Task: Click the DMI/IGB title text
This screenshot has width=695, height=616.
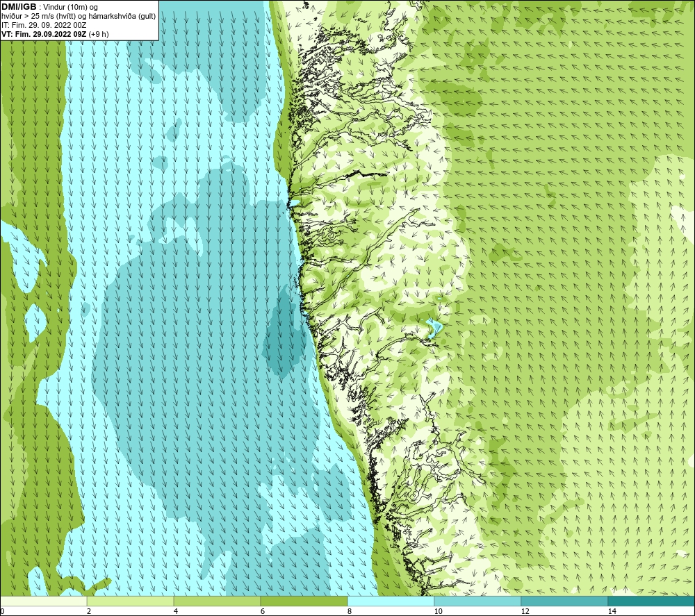Action: [x=18, y=7]
